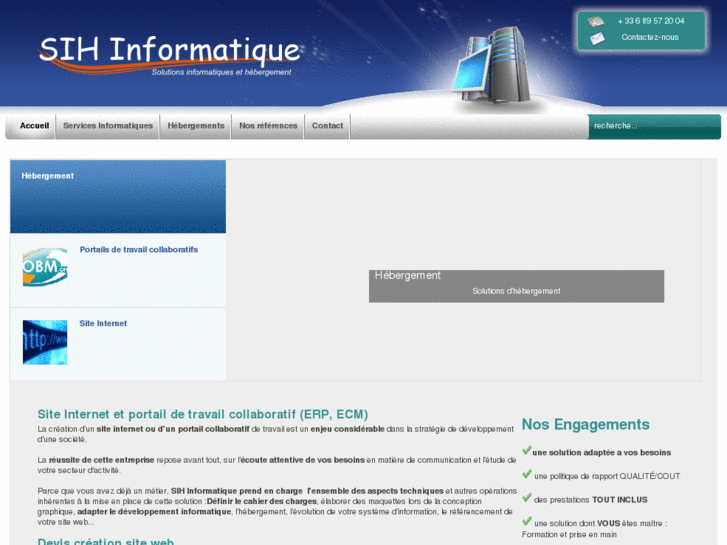Click checkmark beside solution dont VOUS êtes maître
This screenshot has width=727, height=545.
[527, 521]
